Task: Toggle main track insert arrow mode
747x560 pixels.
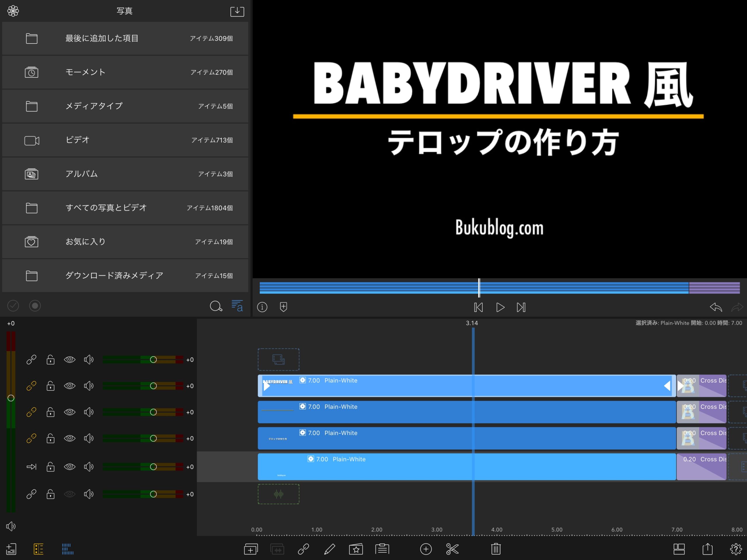Action: coord(32,467)
